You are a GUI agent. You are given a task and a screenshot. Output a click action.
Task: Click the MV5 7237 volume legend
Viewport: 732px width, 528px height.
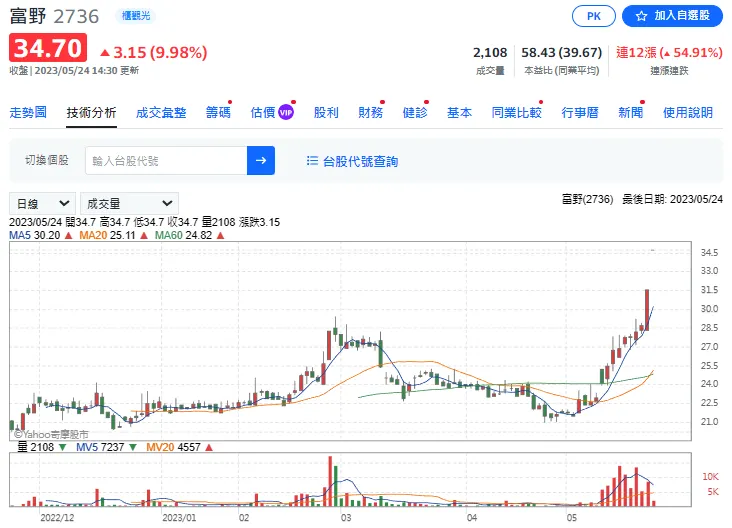tap(106, 447)
